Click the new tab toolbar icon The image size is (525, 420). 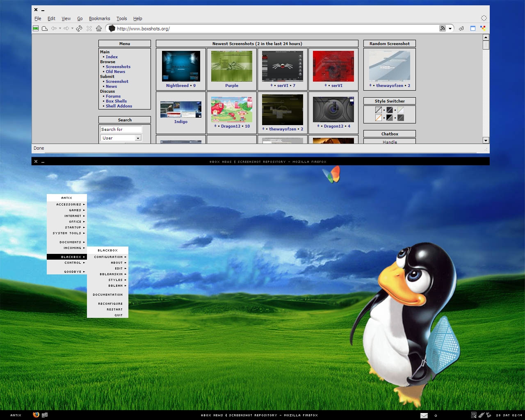tap(45, 28)
